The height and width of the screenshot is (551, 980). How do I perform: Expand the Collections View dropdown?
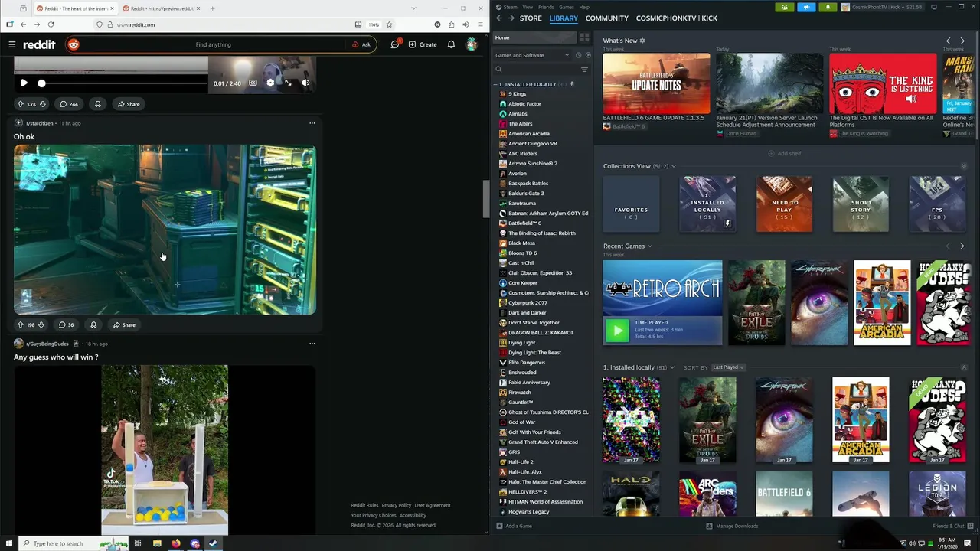(x=674, y=166)
